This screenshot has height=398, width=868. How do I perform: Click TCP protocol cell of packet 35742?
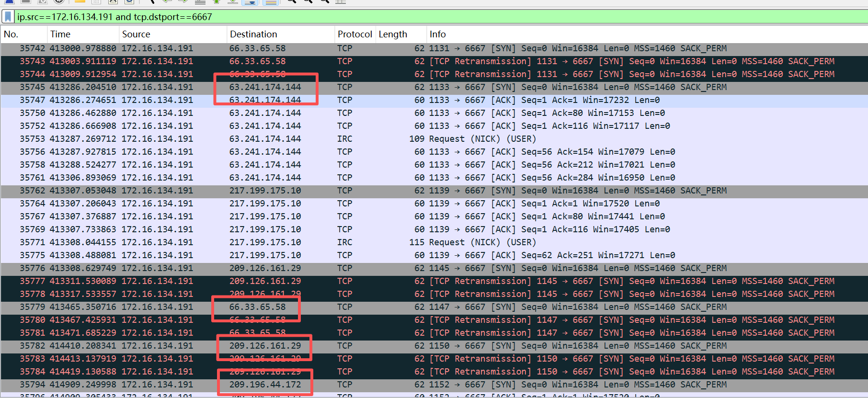344,48
